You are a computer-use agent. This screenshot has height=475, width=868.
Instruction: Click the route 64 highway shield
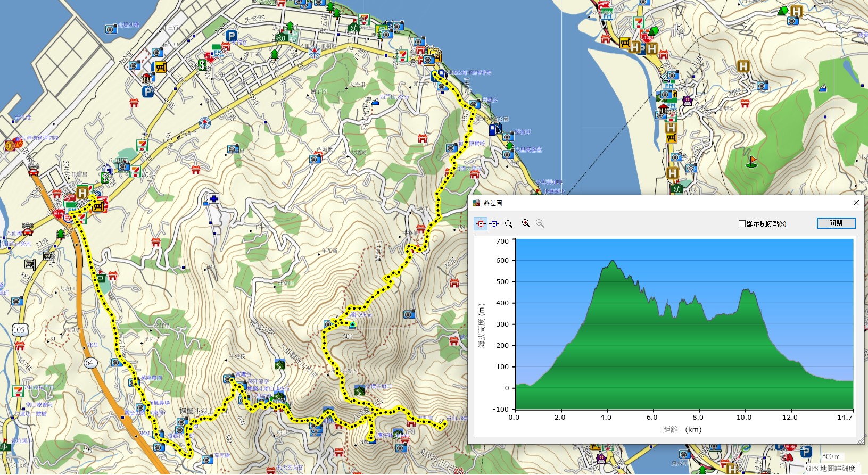(89, 363)
